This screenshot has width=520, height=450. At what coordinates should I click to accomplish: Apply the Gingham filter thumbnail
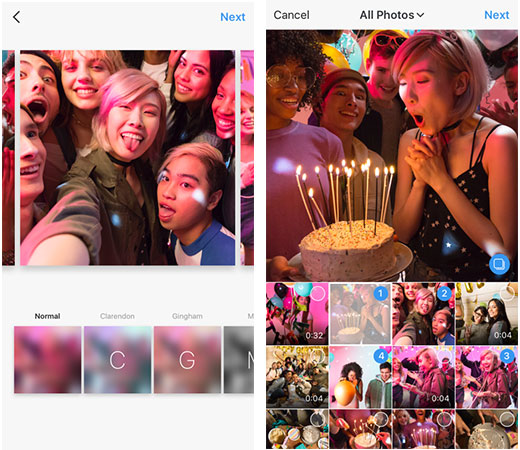point(187,360)
